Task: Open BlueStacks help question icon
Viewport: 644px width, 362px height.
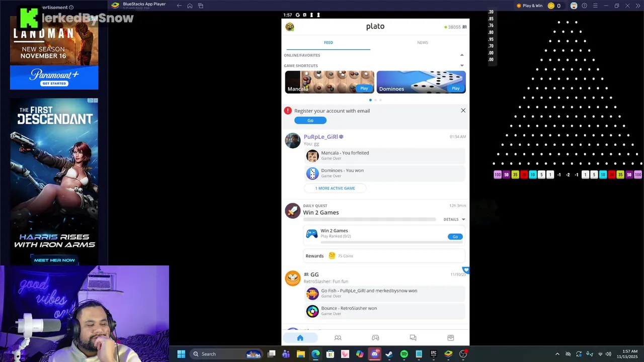Action: click(584, 6)
